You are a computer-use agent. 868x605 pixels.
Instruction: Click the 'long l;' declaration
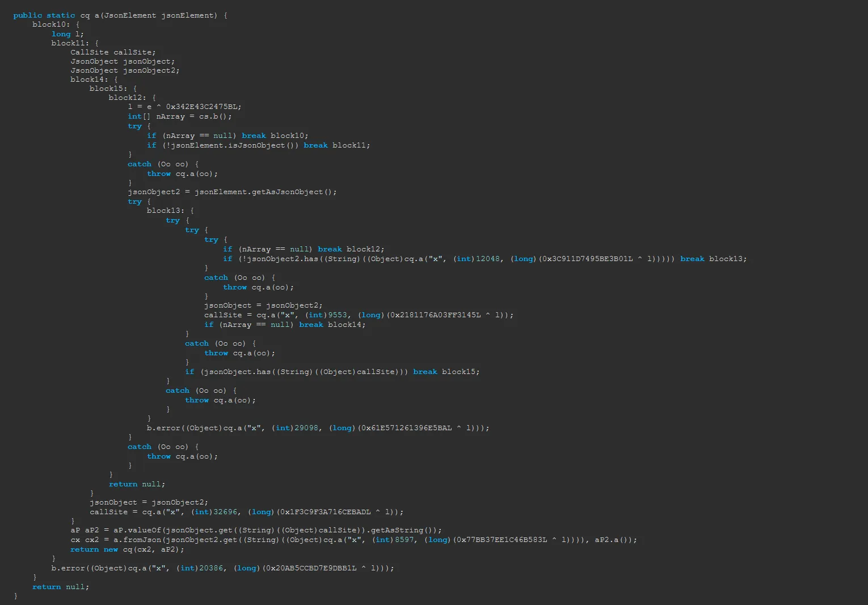pyautogui.click(x=68, y=34)
